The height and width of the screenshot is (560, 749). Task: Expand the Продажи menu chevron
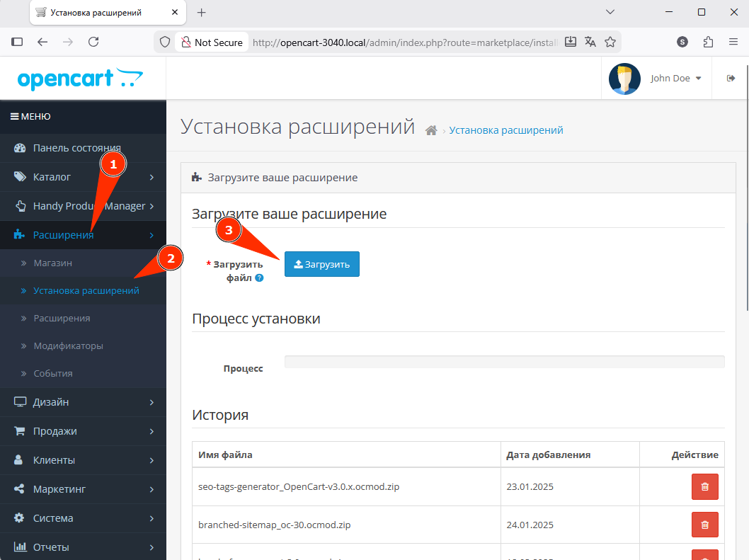(151, 431)
